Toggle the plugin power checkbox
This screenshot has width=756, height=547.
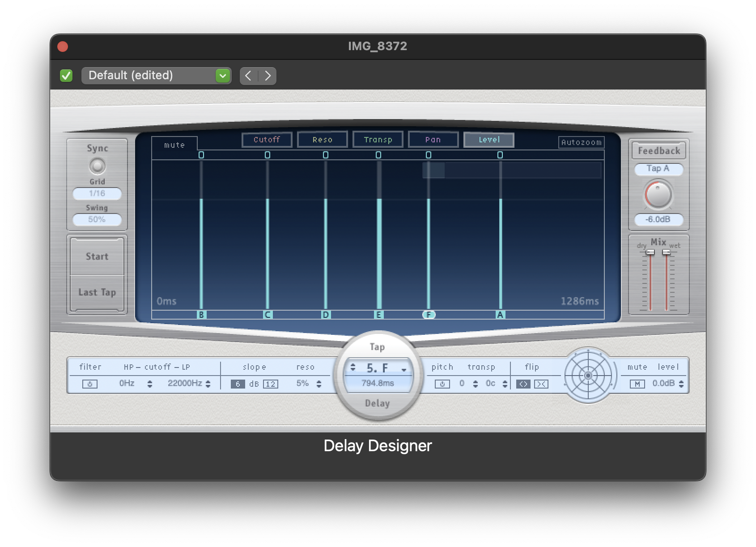point(66,76)
